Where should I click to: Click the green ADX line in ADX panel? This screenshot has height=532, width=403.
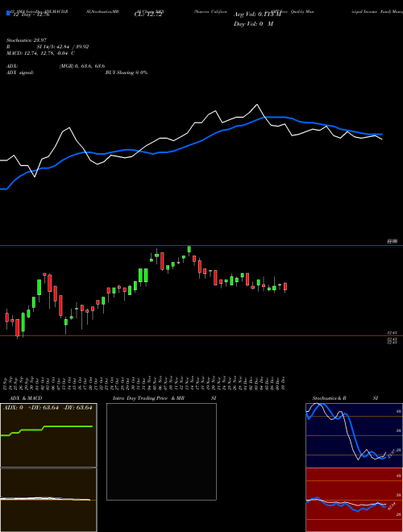[47, 430]
